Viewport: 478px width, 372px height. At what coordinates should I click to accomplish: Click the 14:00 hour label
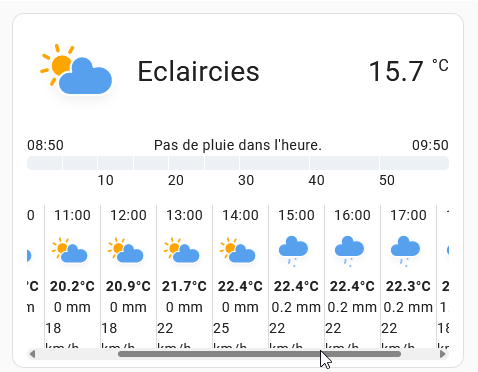pyautogui.click(x=240, y=215)
